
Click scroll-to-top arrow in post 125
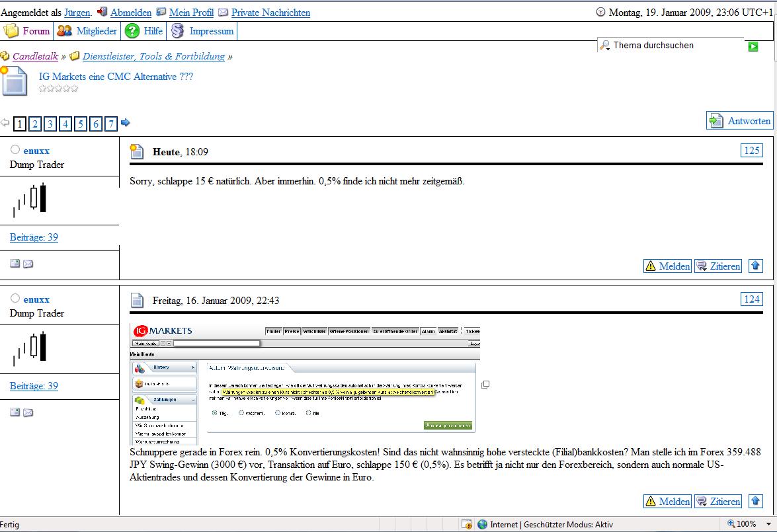point(755,266)
